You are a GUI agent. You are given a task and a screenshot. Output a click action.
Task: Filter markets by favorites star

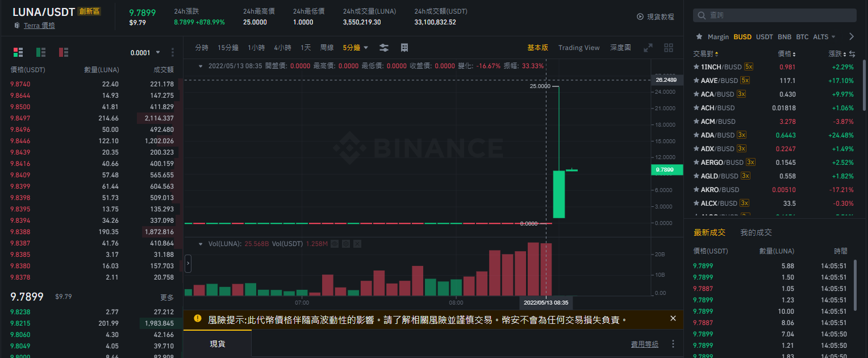699,36
